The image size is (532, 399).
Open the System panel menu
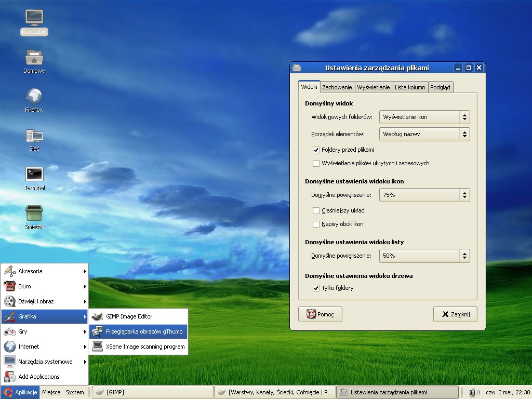point(75,392)
